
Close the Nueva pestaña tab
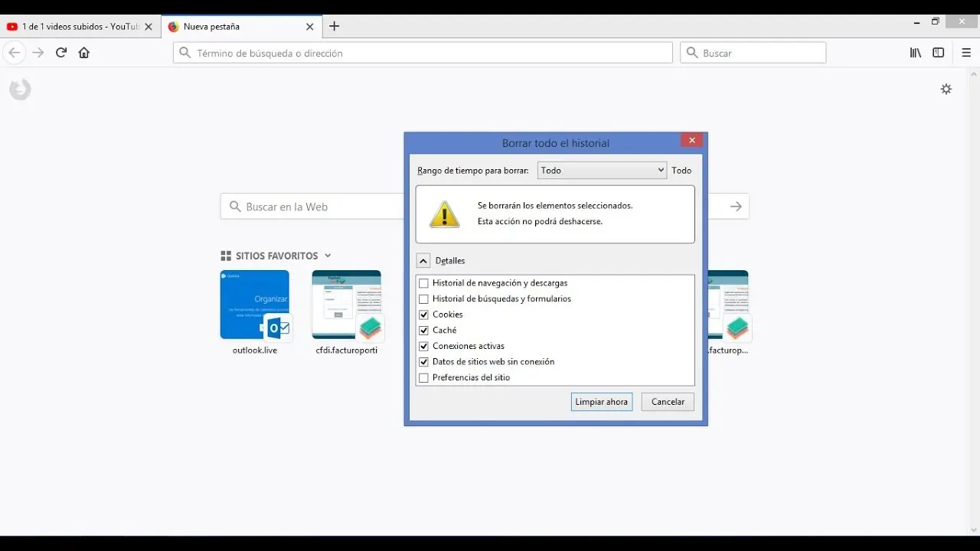tap(310, 26)
